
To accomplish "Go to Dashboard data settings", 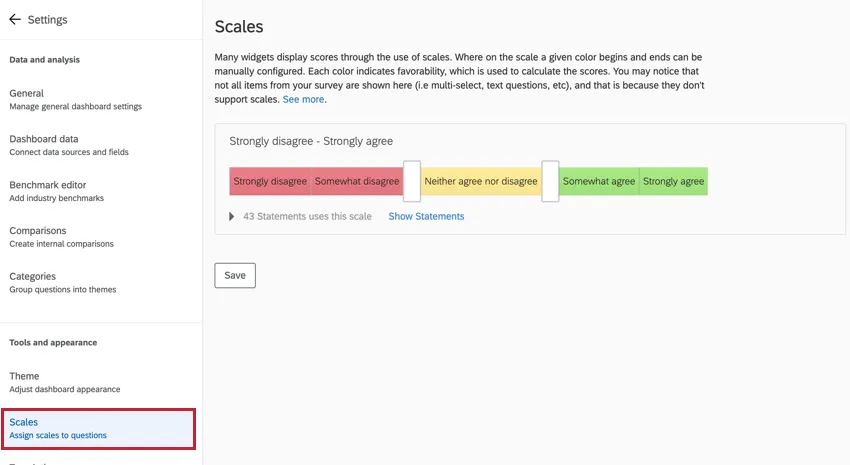I will [44, 139].
